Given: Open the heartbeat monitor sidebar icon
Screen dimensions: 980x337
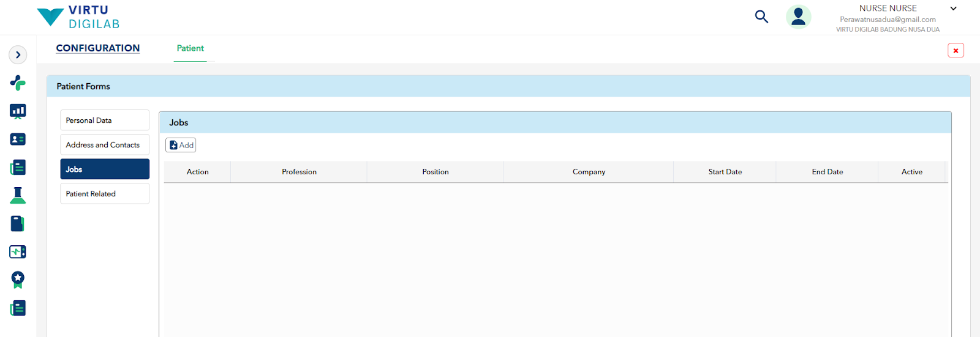Looking at the screenshot, I should coord(18,252).
